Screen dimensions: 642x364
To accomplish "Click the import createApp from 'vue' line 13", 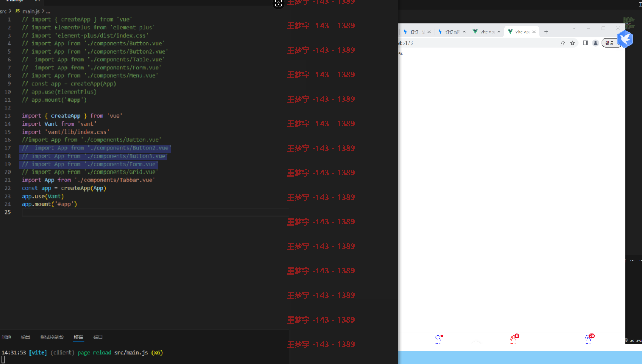I will click(72, 116).
